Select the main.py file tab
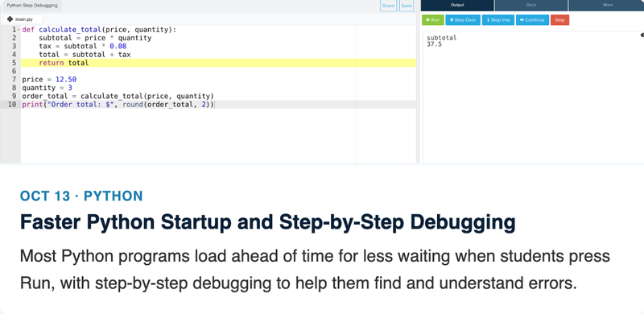This screenshot has width=644, height=314. point(23,19)
